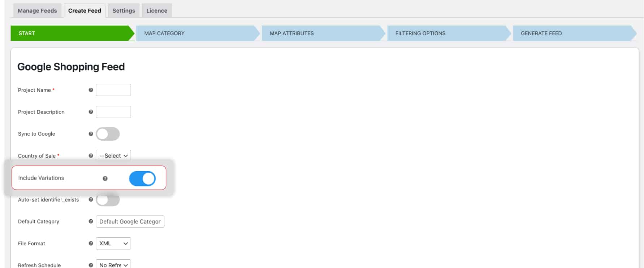The image size is (644, 268).
Task: Click help icon beside Project Description
Action: coord(91,112)
